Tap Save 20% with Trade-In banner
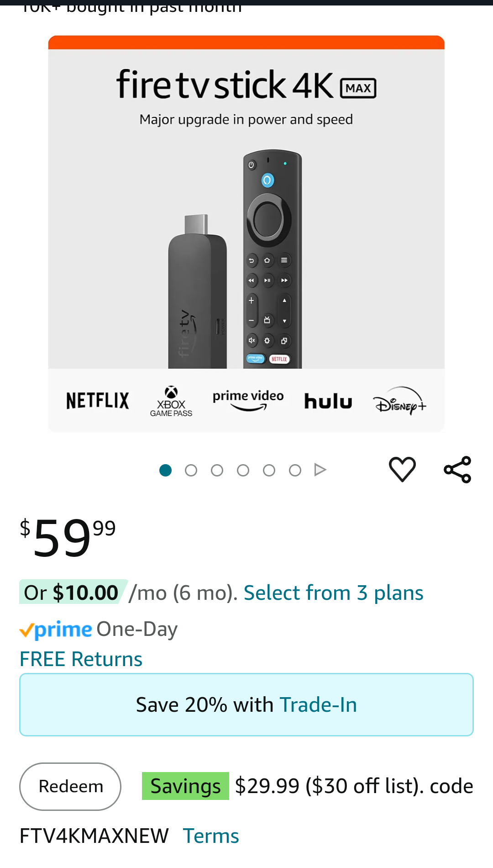Screen dimensions: 493x868 coord(246,704)
